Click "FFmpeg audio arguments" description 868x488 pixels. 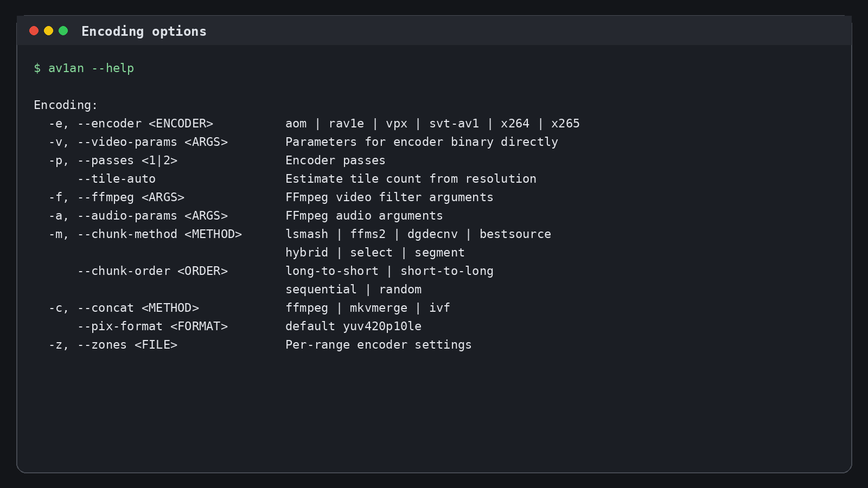click(x=364, y=216)
